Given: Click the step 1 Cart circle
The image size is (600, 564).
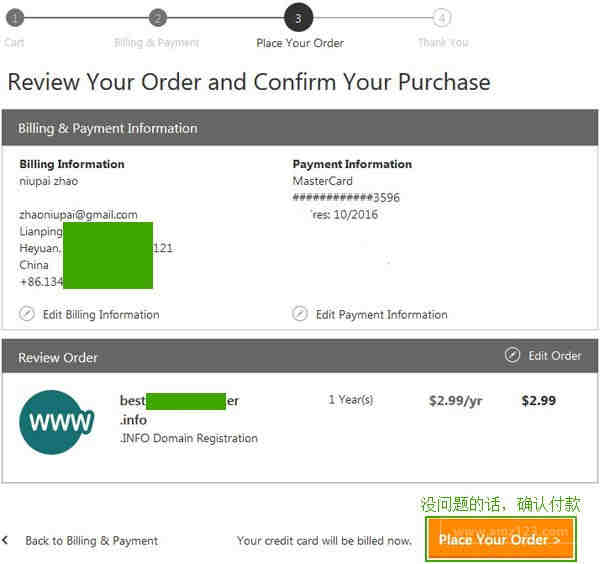Looking at the screenshot, I should tap(15, 18).
